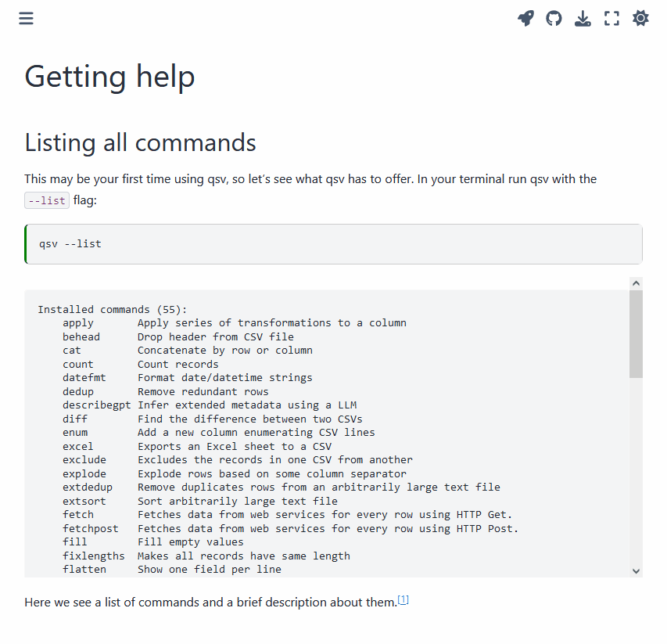
Task: Click the "Installed commands (55)" output line
Action: 113,309
